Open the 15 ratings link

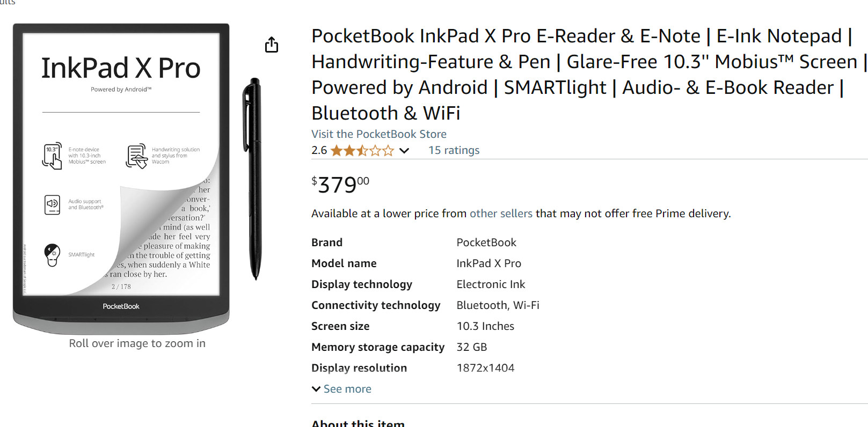click(454, 150)
